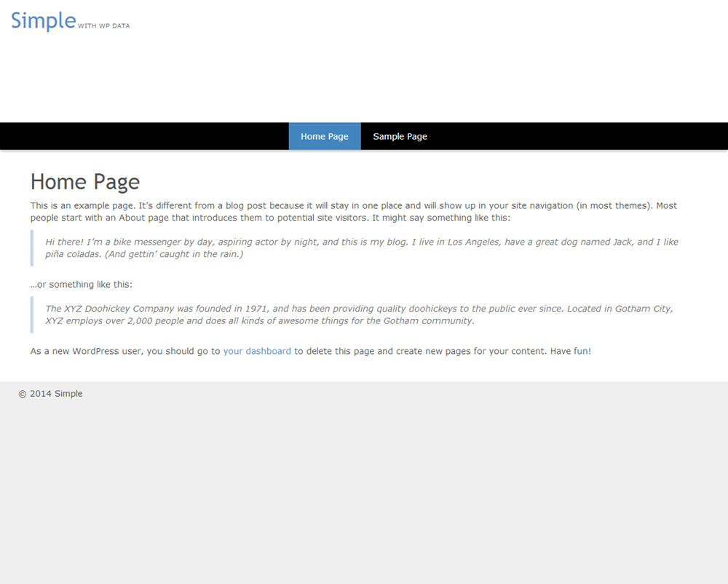Click the 'Home Page' main heading

tap(85, 181)
